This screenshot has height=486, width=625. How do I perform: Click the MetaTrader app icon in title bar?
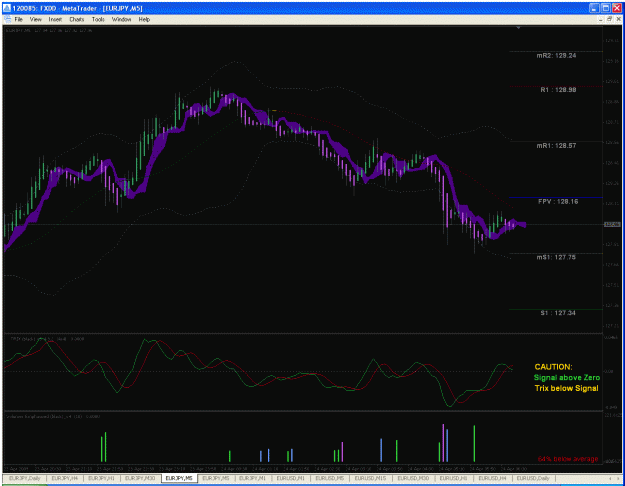(7, 8)
